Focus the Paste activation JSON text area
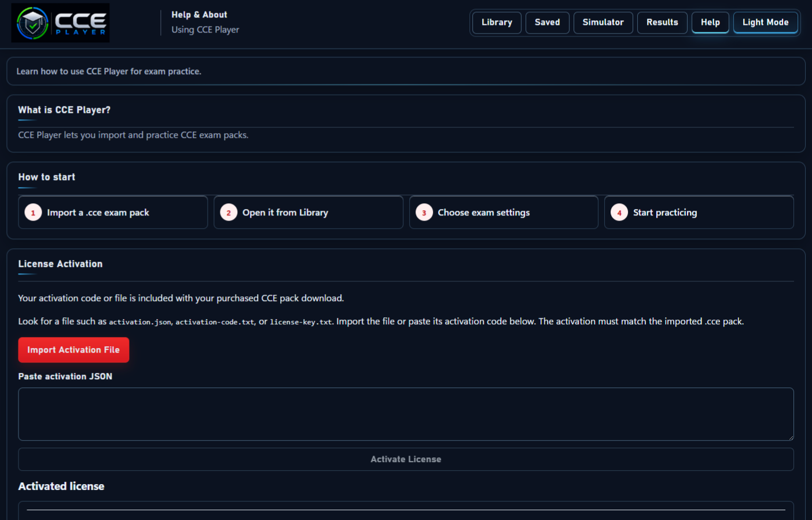The height and width of the screenshot is (520, 812). click(406, 414)
